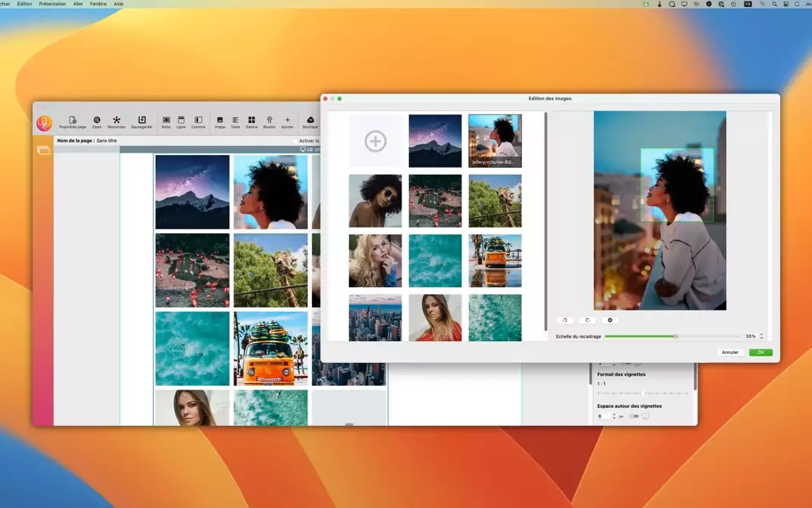Click the thumbnail spacing px stepper
The image size is (812, 508).
point(613,416)
